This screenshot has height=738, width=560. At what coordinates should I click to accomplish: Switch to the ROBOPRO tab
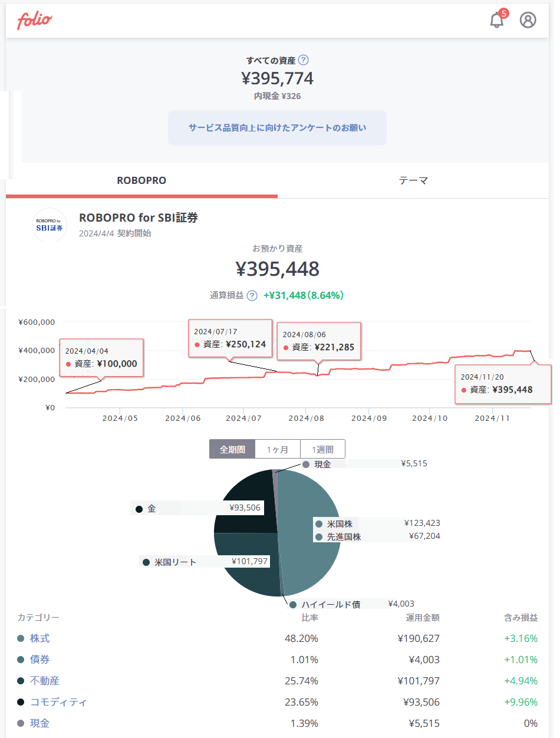141,180
